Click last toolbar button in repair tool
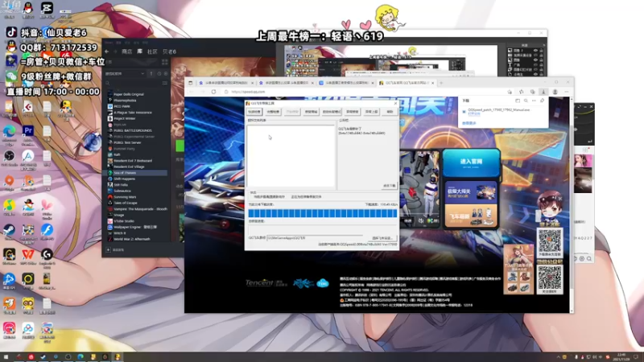Screen dimensions: 644x362 coord(390,112)
